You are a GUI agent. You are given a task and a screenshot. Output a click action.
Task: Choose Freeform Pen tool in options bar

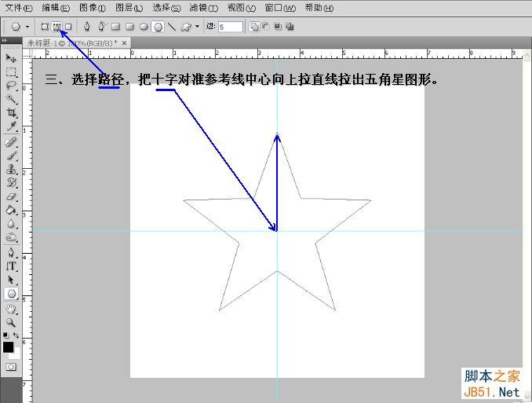[101, 27]
